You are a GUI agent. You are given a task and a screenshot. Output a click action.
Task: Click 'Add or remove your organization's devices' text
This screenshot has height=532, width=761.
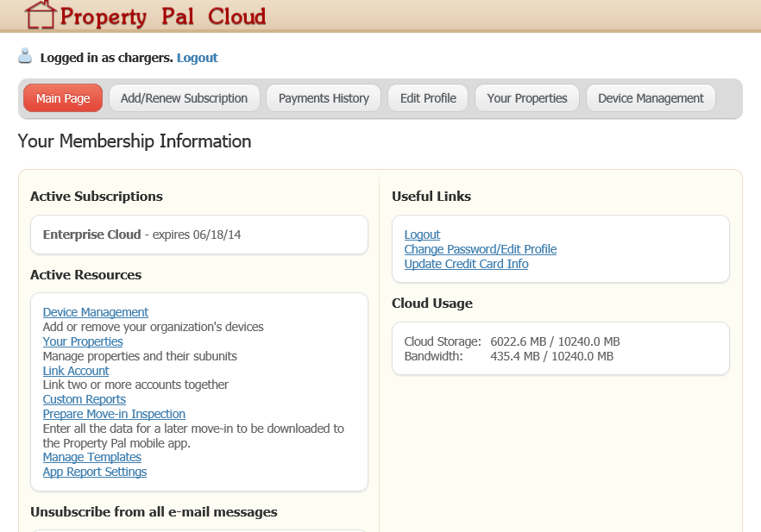coord(154,327)
